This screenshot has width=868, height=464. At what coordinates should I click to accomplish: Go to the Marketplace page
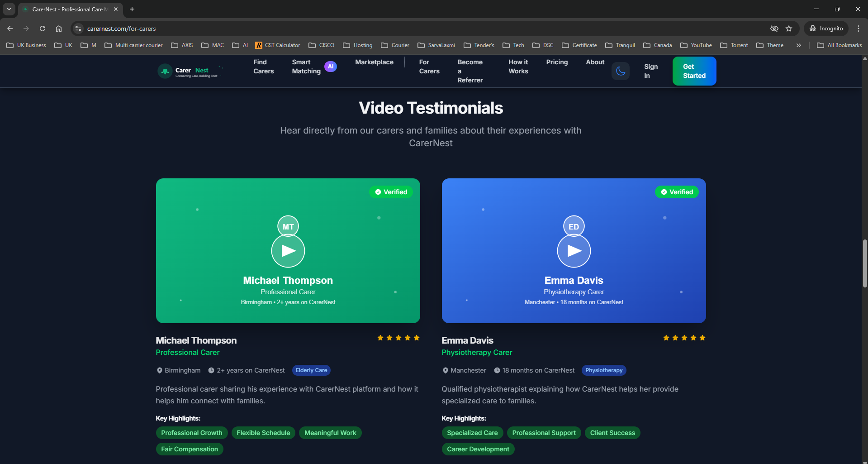(x=374, y=62)
